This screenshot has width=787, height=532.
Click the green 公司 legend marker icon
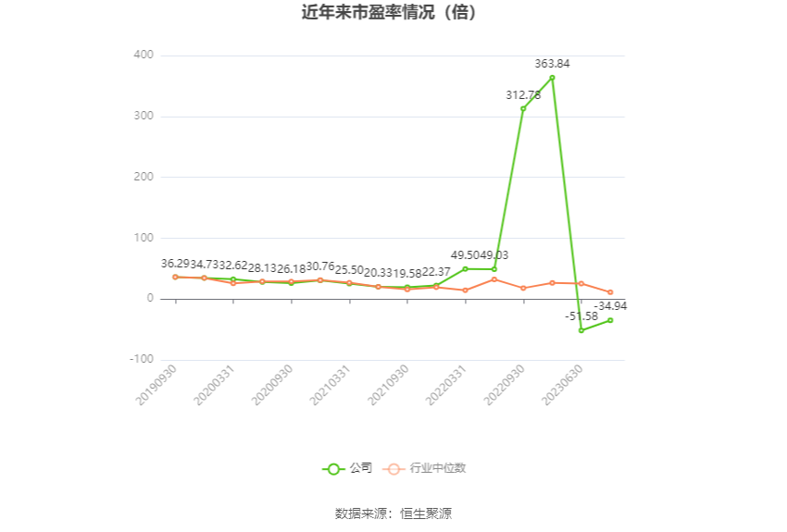tap(333, 469)
